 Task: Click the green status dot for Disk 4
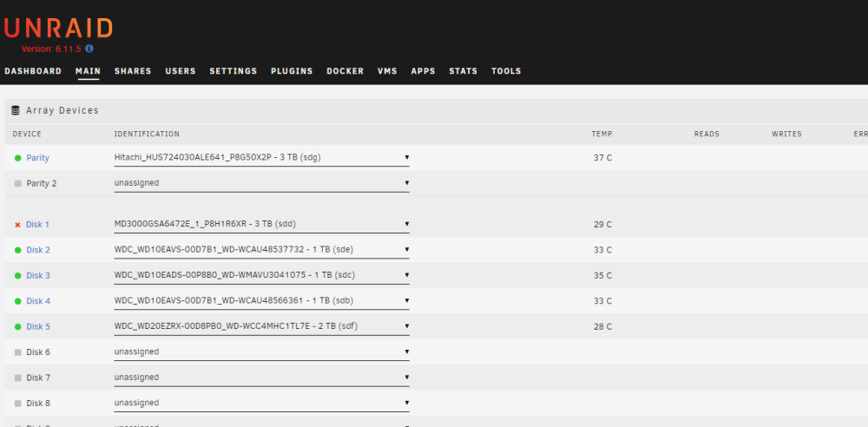(17, 301)
